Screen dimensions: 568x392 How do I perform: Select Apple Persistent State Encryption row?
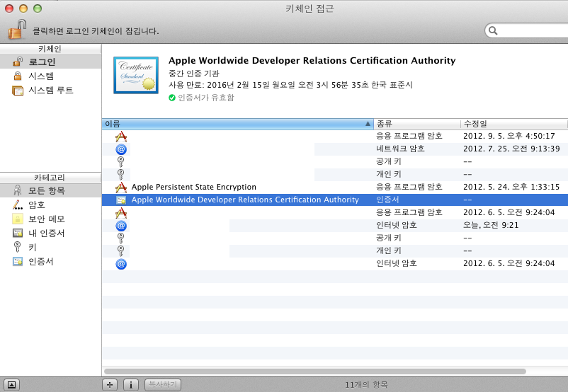coord(335,187)
